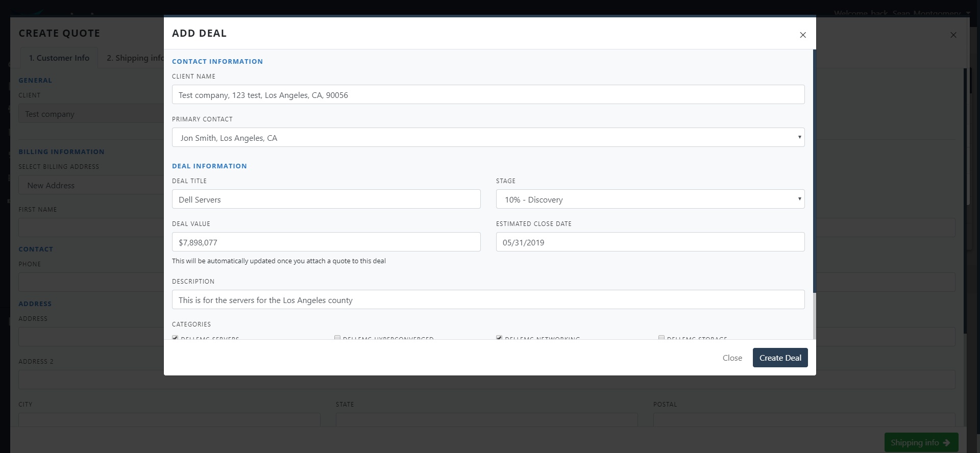
Task: Edit the Deal Title field containing Dell Servers
Action: (x=326, y=199)
